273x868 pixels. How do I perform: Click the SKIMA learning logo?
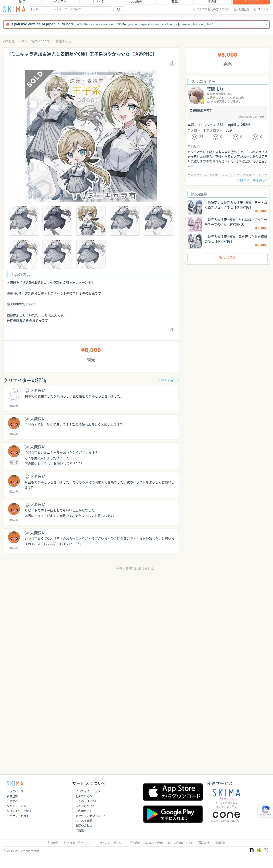tap(226, 794)
